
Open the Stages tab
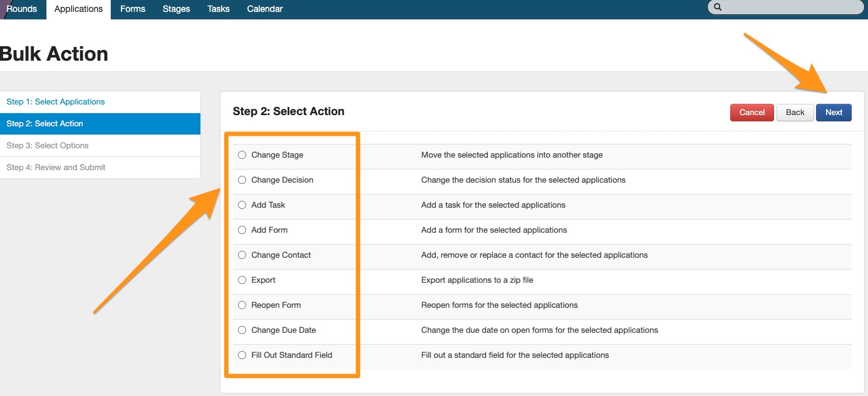coord(176,9)
